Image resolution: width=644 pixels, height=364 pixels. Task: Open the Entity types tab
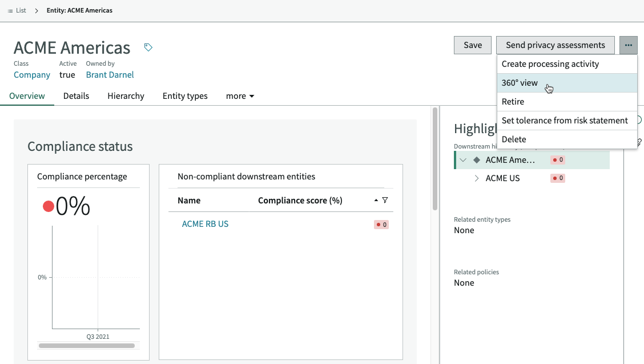tap(185, 96)
